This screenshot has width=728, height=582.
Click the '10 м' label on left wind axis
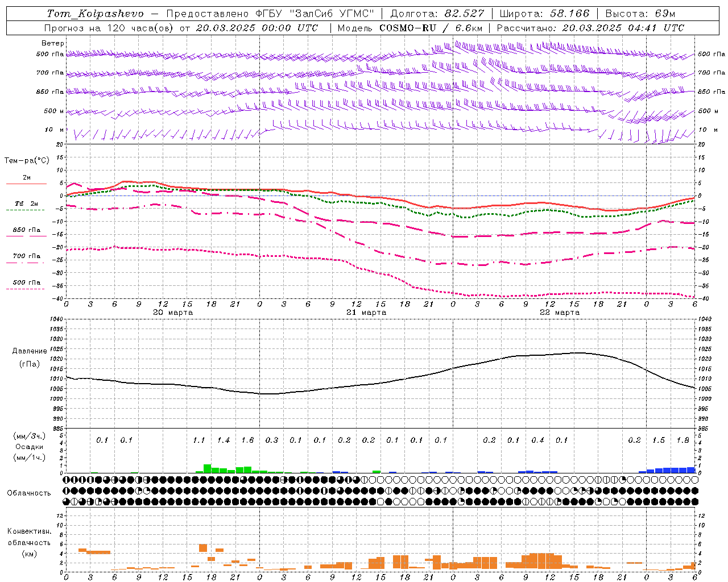click(55, 130)
